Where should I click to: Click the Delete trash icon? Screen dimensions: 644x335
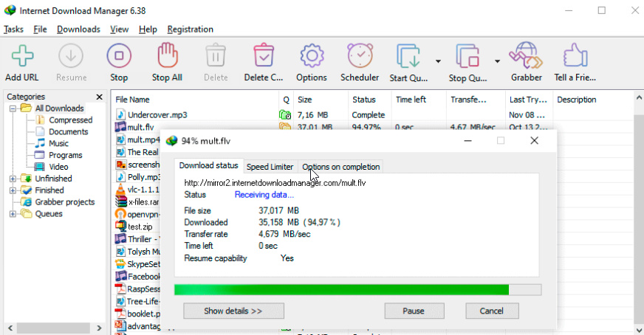[216, 56]
